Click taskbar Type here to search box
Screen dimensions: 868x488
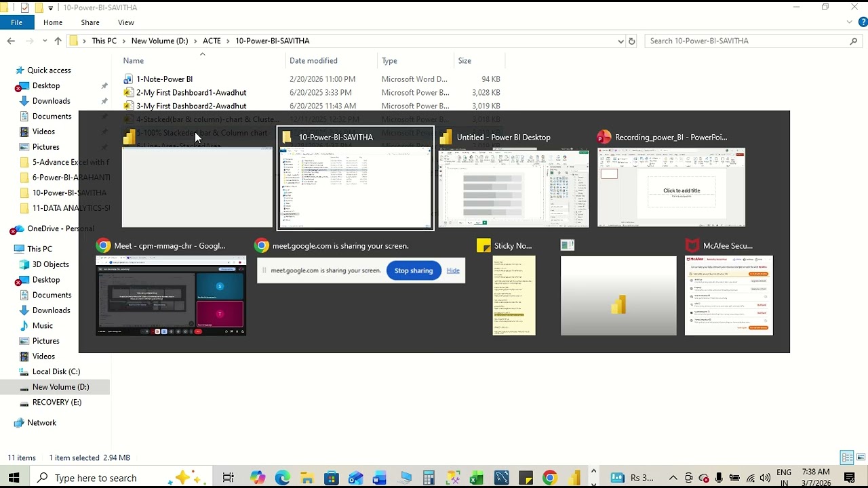click(x=121, y=478)
